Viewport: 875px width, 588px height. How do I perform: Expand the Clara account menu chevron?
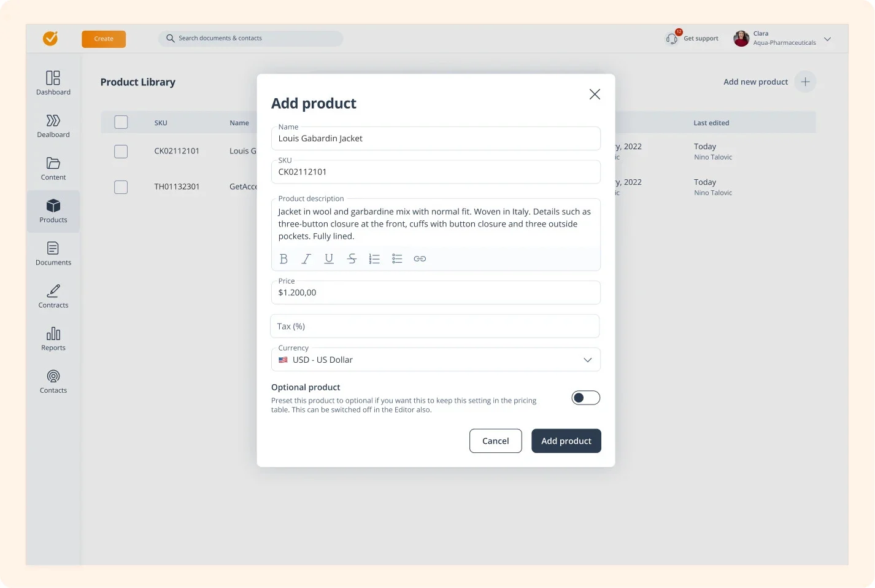coord(827,39)
